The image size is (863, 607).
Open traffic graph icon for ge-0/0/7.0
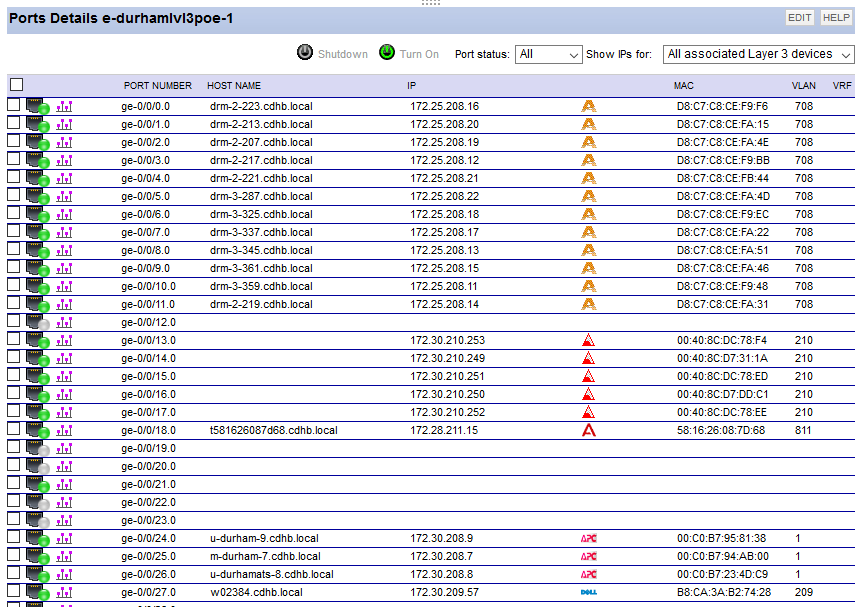(64, 233)
